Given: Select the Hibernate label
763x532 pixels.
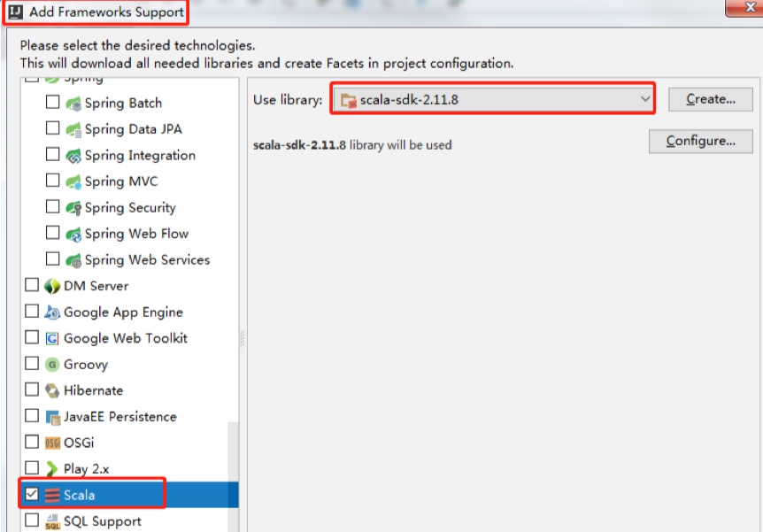Looking at the screenshot, I should (94, 391).
